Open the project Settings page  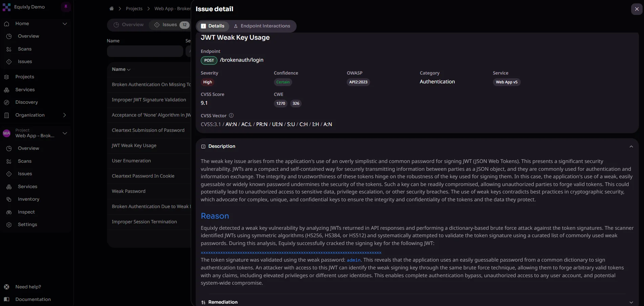click(27, 225)
